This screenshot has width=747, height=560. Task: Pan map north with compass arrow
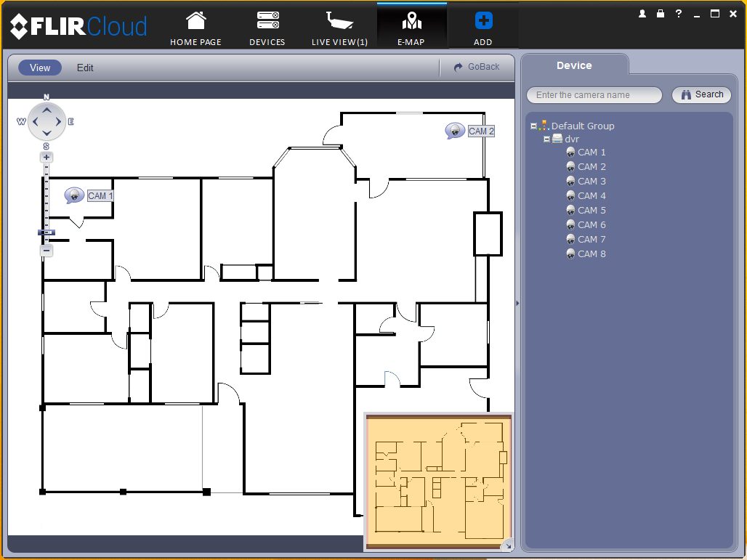[47, 110]
